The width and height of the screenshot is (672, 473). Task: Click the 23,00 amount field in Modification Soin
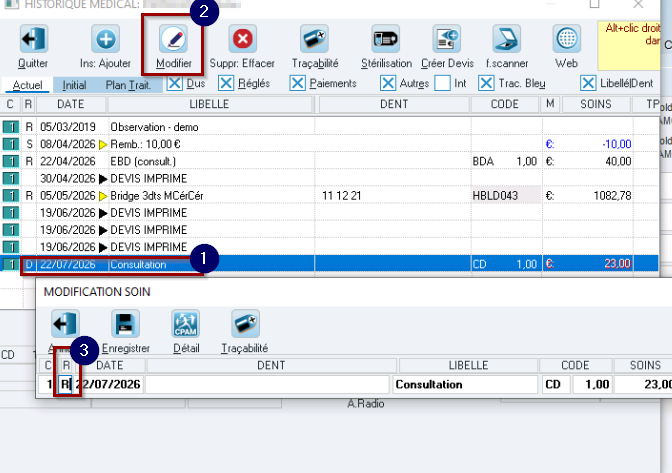643,384
